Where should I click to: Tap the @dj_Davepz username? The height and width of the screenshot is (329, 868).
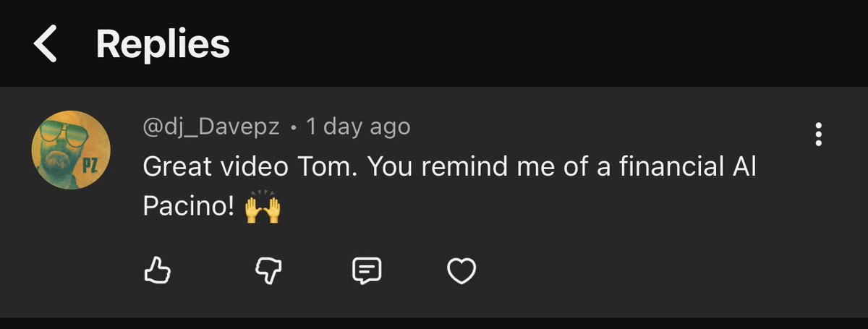(210, 128)
